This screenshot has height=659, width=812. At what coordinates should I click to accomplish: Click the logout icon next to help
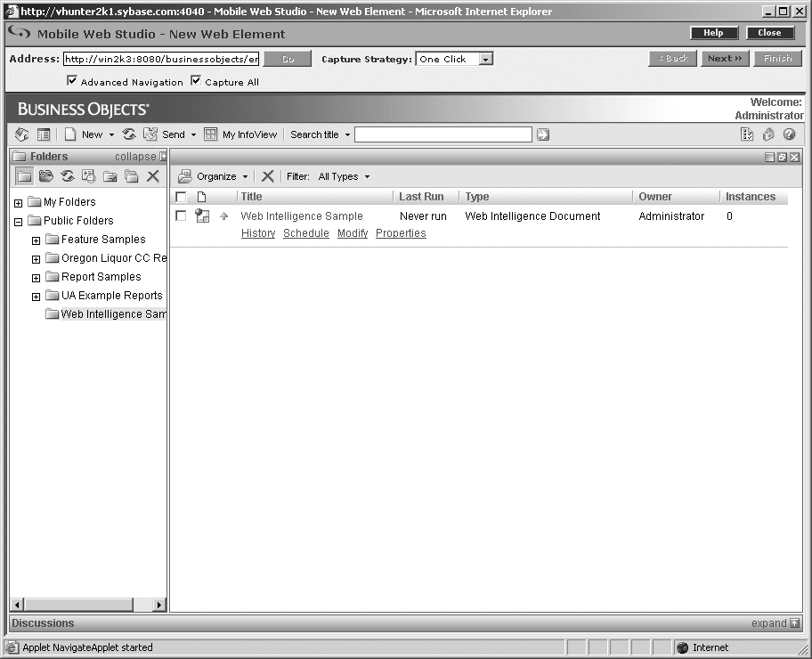click(768, 134)
